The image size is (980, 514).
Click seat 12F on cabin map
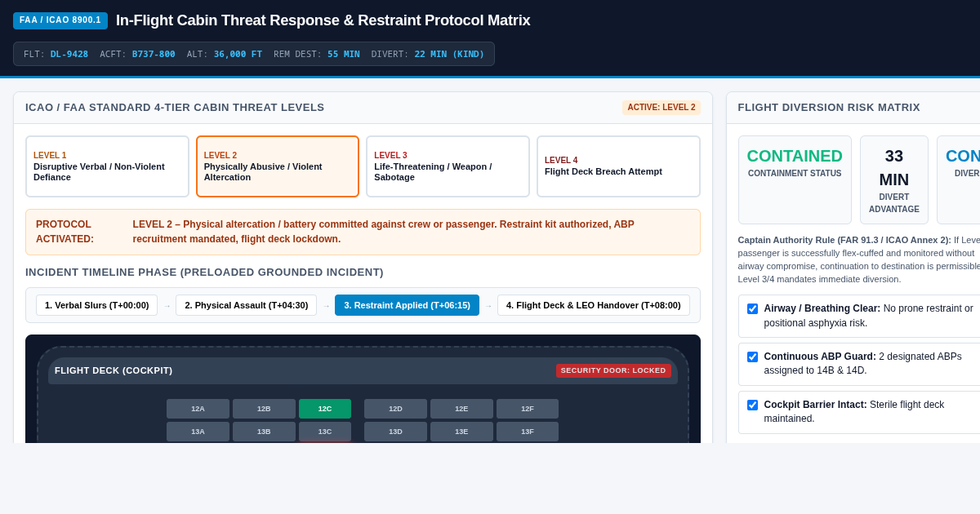(528, 409)
